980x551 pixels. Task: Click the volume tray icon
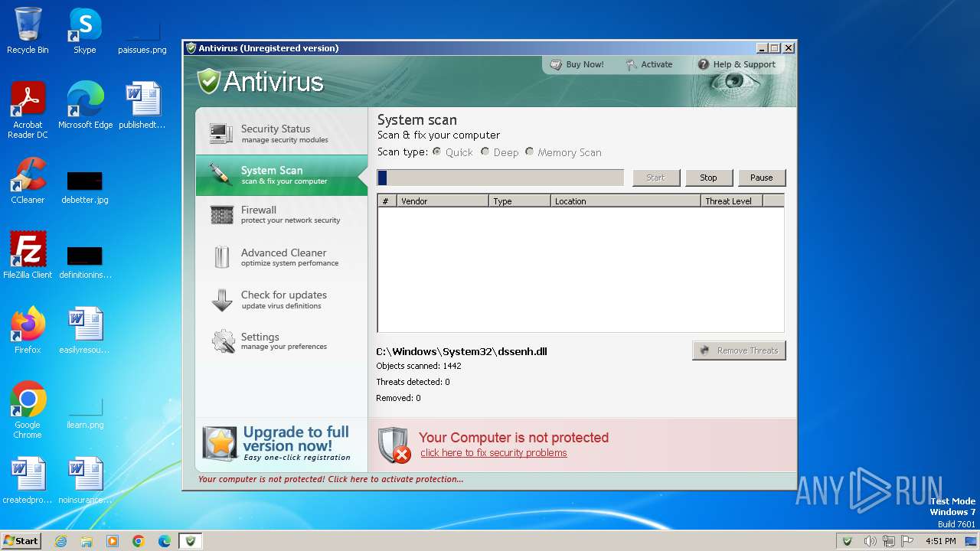tap(869, 541)
